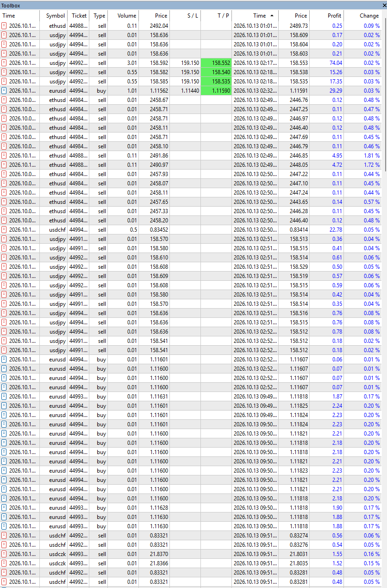Sort trades by the Type column header

pyautogui.click(x=99, y=16)
